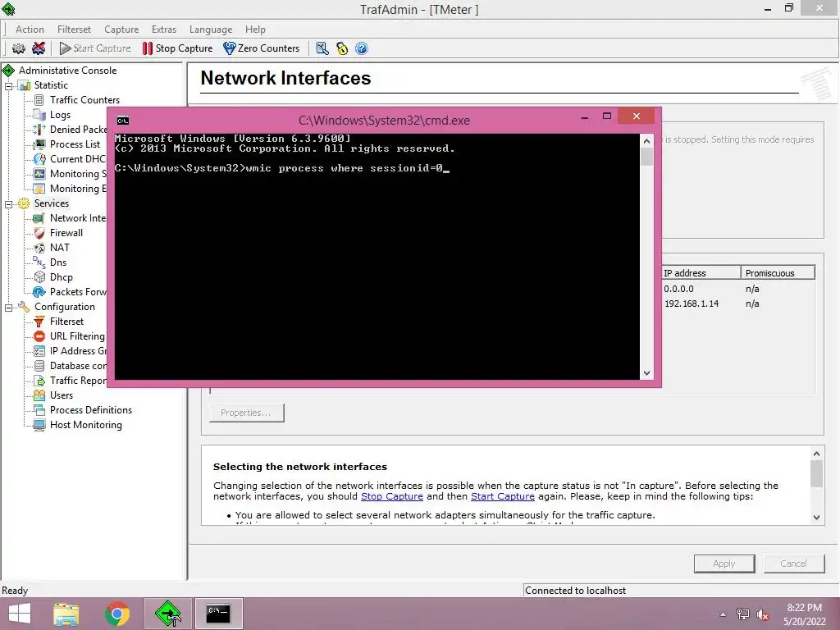Select the 0.0.0.0 IP address cell

pos(678,290)
